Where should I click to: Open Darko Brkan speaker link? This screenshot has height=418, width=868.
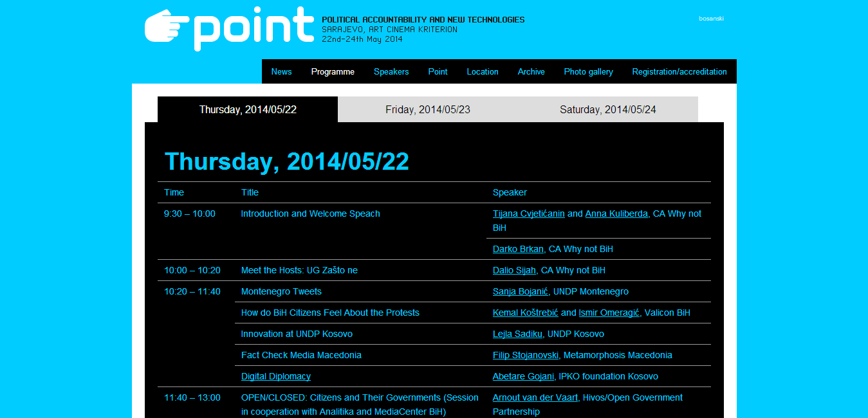click(x=518, y=249)
